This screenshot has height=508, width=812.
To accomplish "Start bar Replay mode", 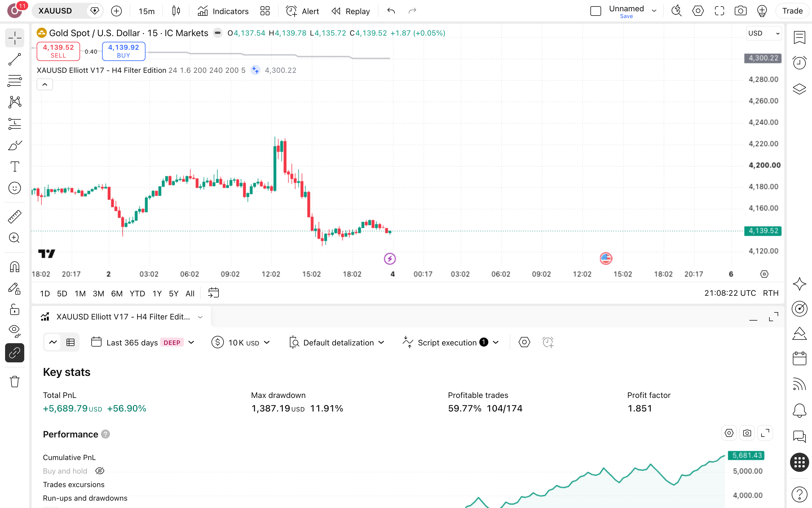I will [x=351, y=11].
